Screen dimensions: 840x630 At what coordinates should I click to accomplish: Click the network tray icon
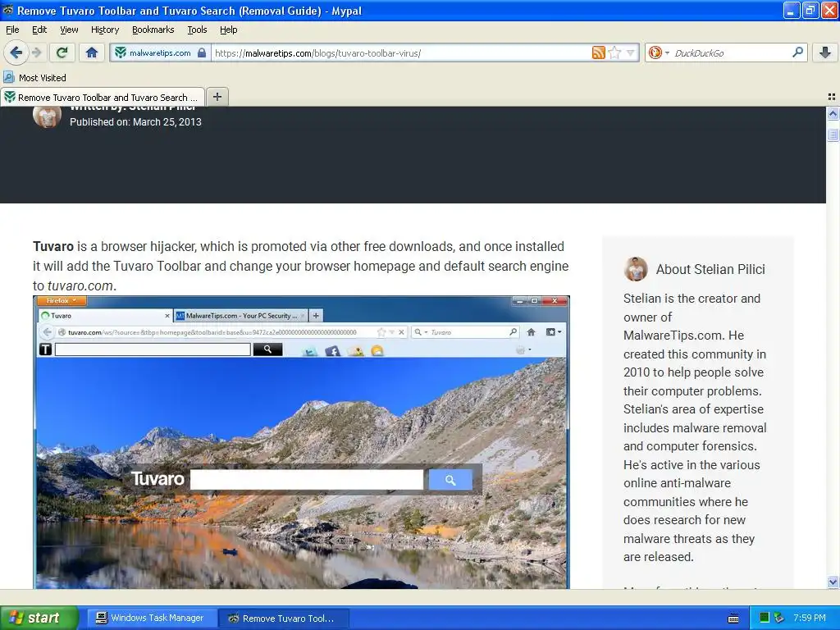(x=778, y=618)
